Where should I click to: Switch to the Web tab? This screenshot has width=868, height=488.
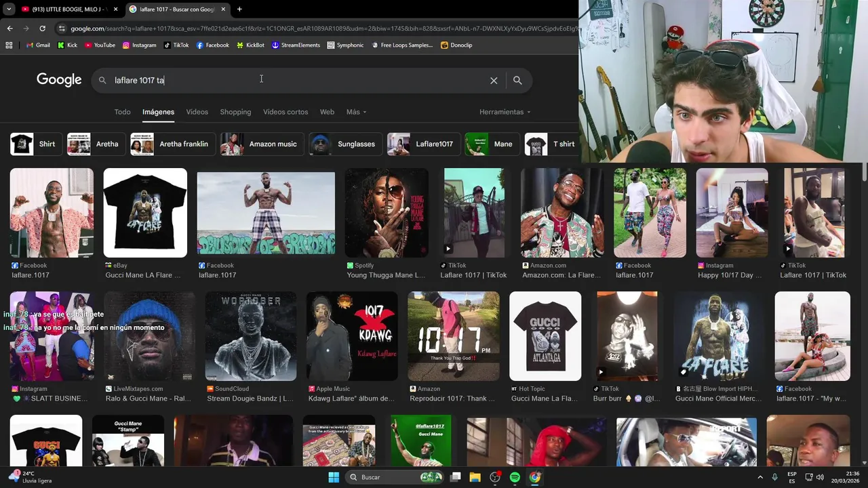point(327,112)
